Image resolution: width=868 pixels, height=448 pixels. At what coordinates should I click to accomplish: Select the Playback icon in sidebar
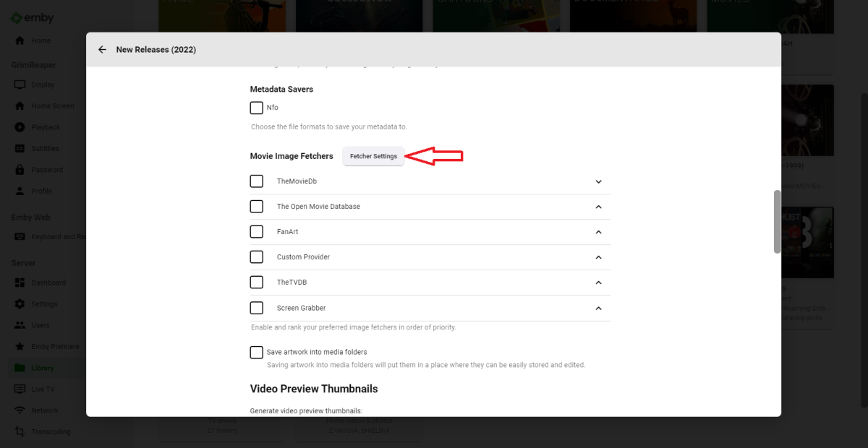click(x=20, y=127)
